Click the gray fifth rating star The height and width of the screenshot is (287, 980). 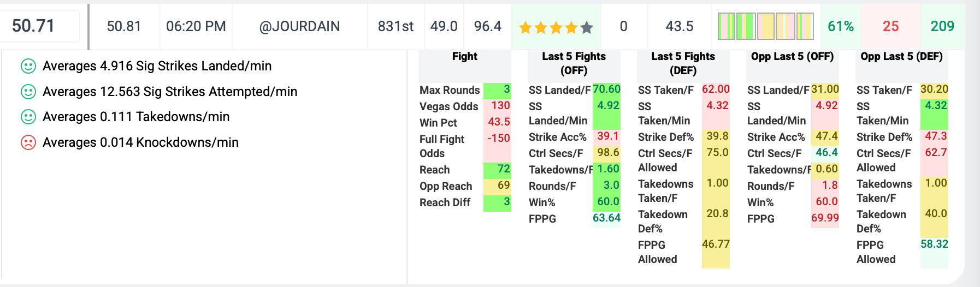587,27
